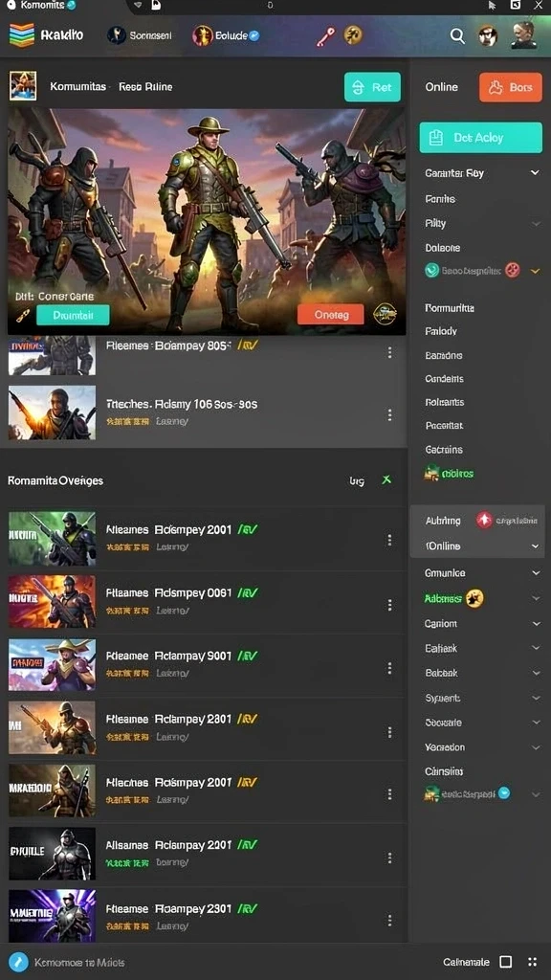
Task: Click the Calnanate label in bottom bar
Action: [466, 962]
